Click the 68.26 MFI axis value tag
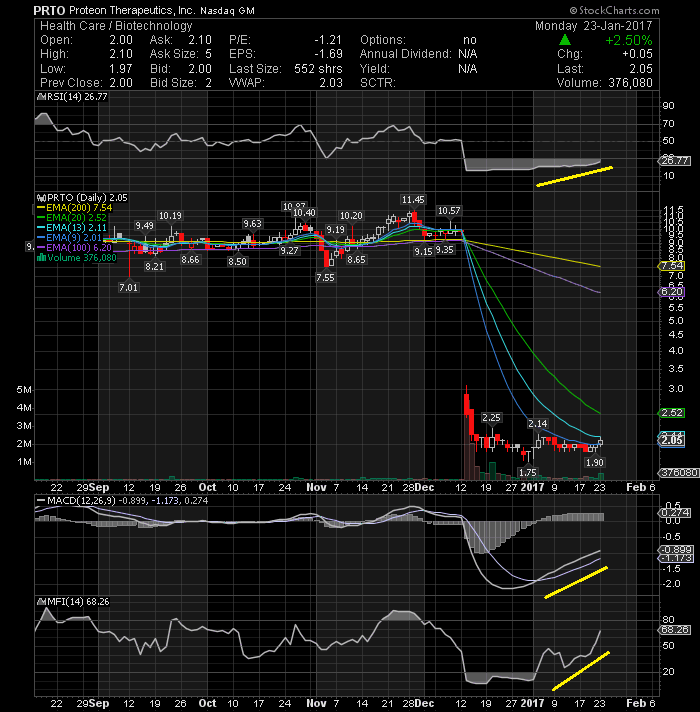 coord(675,630)
